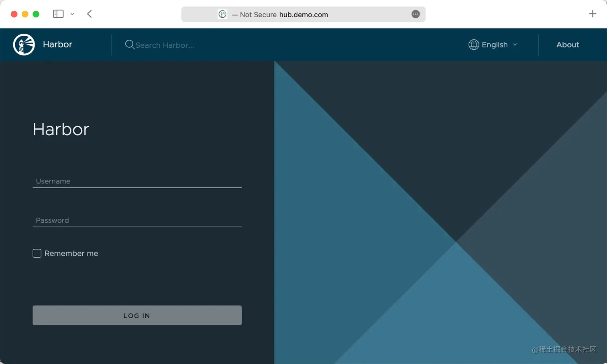
Task: Click the Safari sidebar toggle icon
Action: 58,14
